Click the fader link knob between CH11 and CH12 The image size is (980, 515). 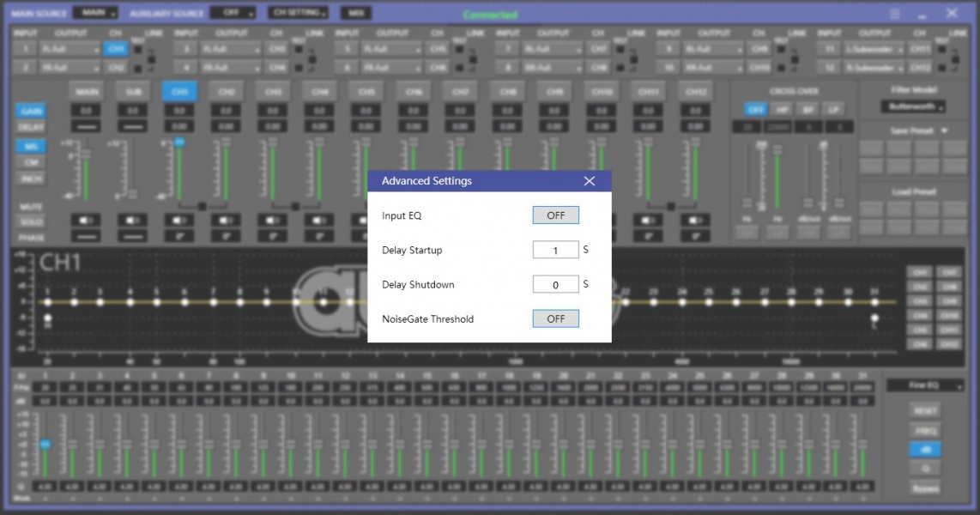[670, 206]
